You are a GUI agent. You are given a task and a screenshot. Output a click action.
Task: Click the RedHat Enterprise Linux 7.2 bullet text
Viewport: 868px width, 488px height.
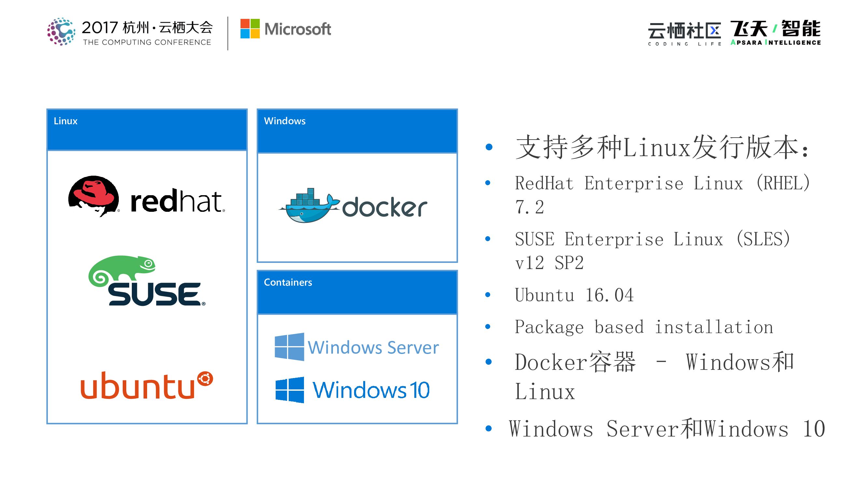click(x=662, y=195)
